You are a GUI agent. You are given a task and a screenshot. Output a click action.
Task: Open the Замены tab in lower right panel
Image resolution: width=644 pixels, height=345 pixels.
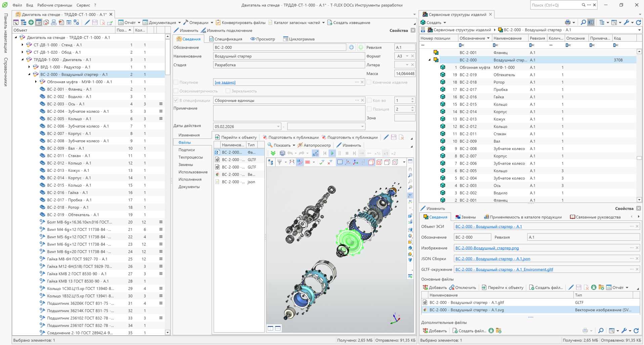(x=466, y=217)
